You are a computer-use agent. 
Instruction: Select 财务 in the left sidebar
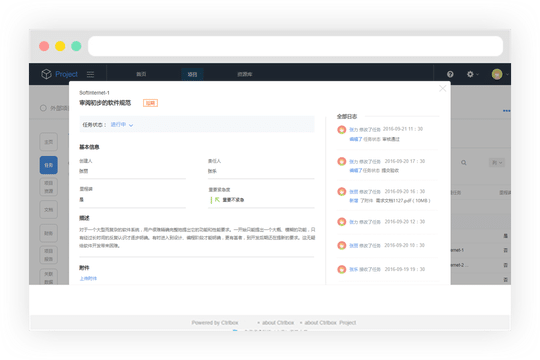point(49,233)
